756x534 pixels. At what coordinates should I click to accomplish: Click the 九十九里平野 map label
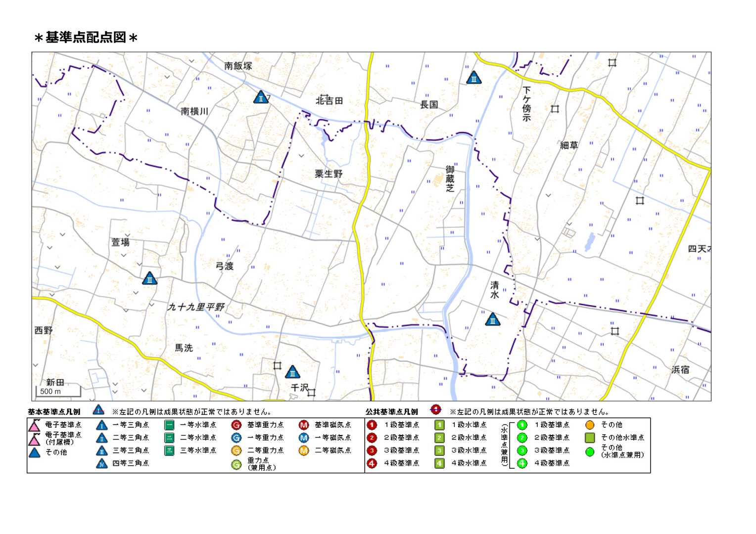[x=196, y=307]
